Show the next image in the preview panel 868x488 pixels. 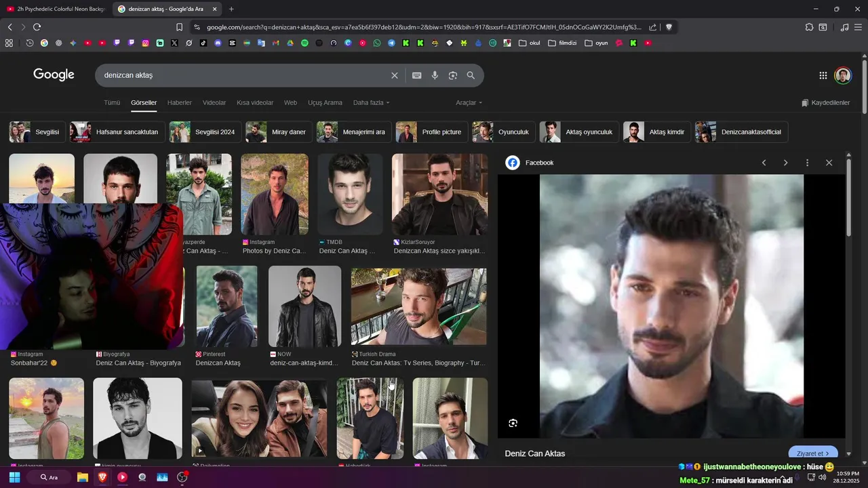785,163
